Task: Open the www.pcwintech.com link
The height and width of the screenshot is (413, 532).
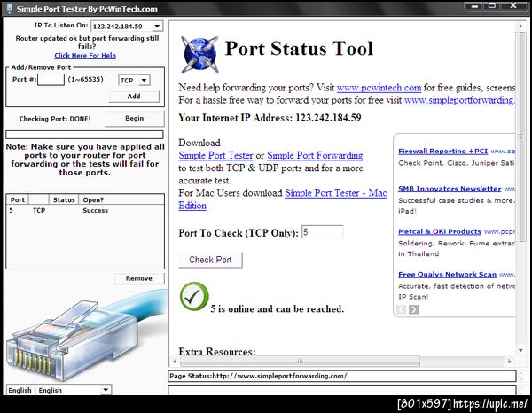Action: [379, 88]
